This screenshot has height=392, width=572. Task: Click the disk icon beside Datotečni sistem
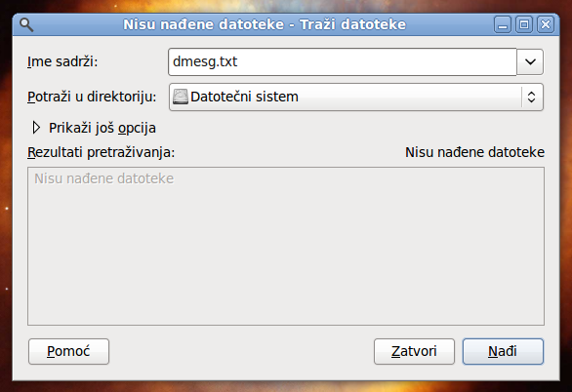click(x=181, y=97)
